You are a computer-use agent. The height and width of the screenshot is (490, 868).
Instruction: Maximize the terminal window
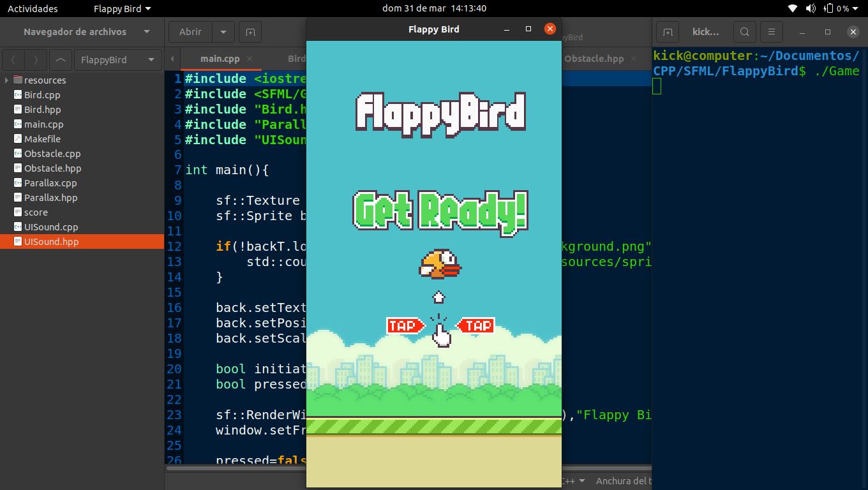pos(828,32)
